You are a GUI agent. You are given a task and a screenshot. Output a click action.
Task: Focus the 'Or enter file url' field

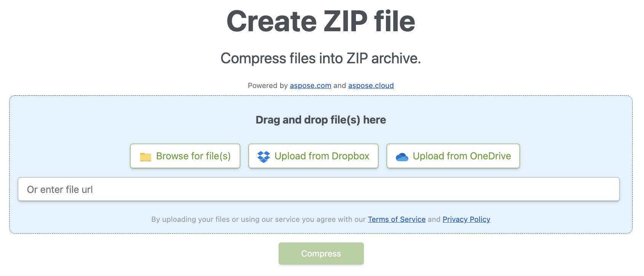pos(319,189)
